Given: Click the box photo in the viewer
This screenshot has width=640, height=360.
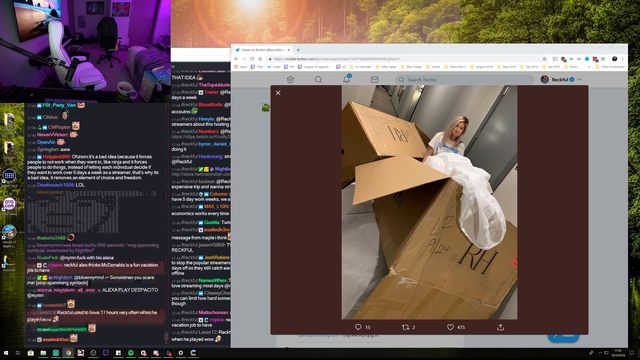Looking at the screenshot, I should (x=429, y=202).
